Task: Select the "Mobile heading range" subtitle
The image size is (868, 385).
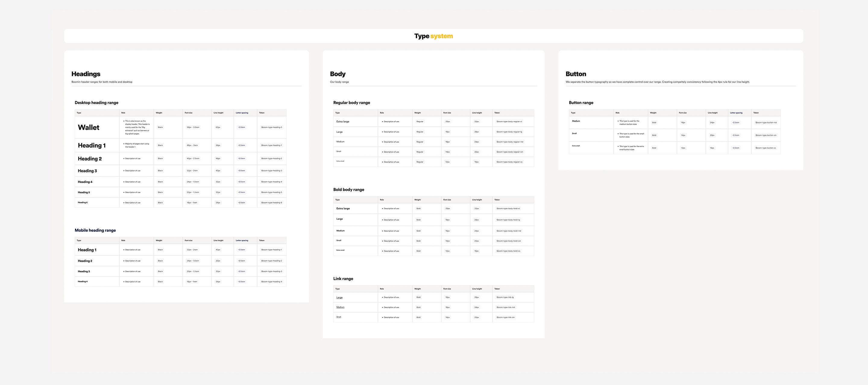Action: 95,230
